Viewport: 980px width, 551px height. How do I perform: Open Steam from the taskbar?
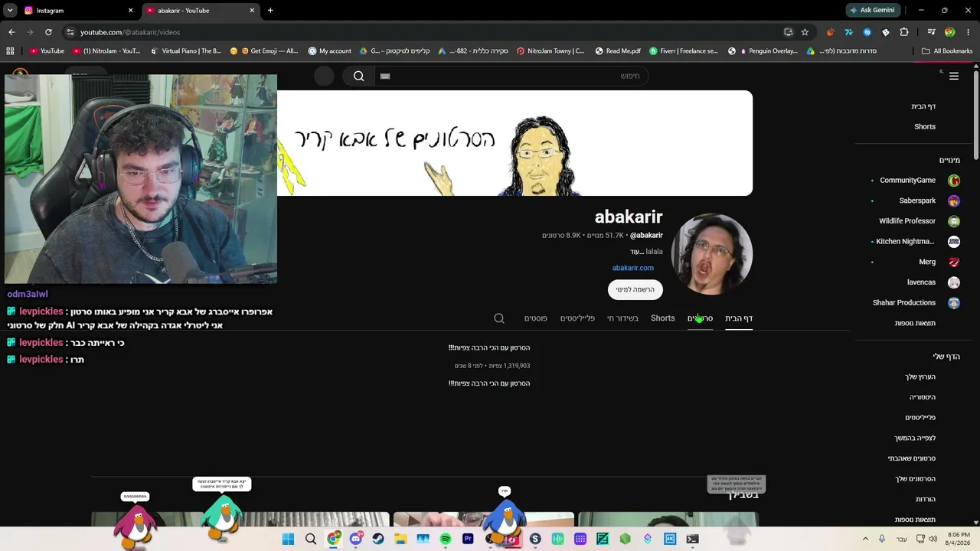(x=378, y=539)
